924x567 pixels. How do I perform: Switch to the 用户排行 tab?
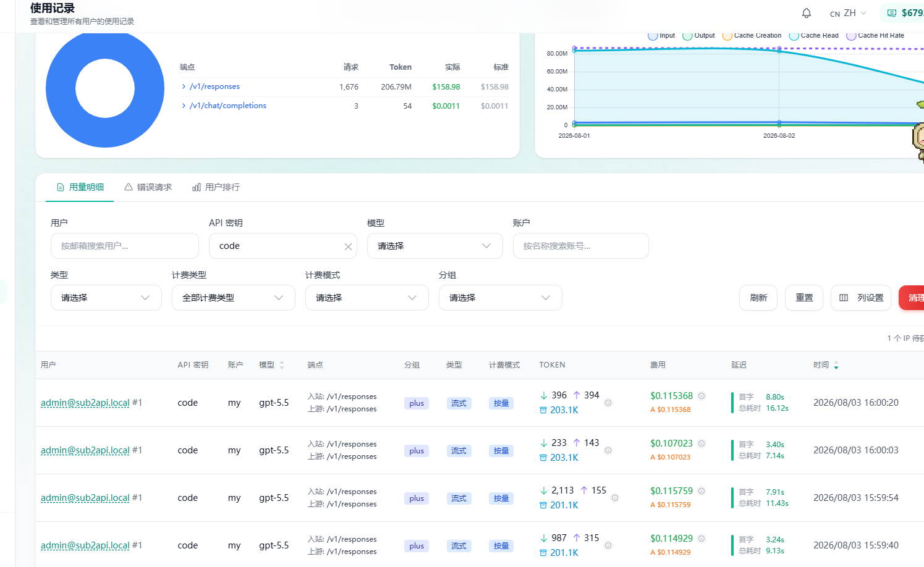[216, 187]
